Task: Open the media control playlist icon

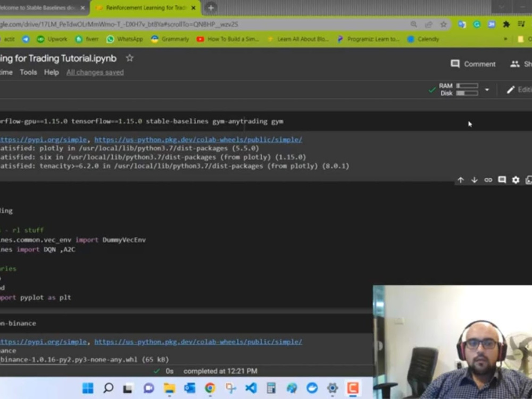Action: (x=521, y=24)
